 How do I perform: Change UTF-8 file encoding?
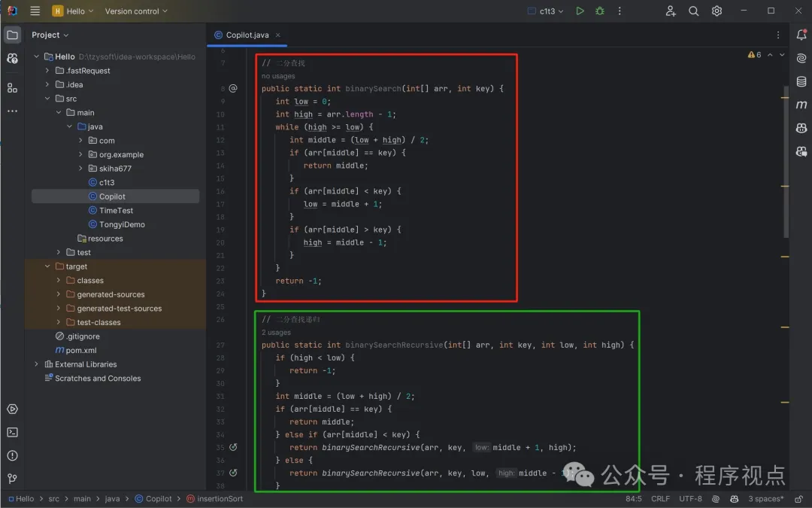coord(690,499)
